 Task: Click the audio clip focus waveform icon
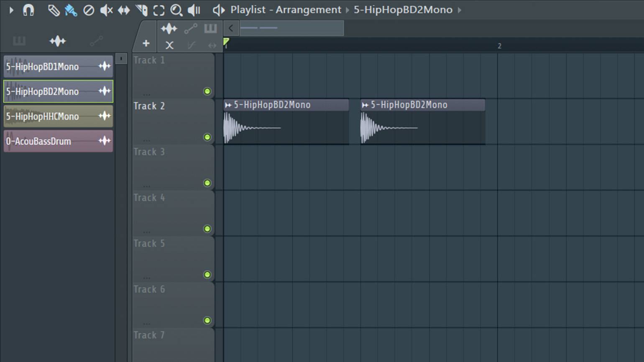tap(169, 28)
